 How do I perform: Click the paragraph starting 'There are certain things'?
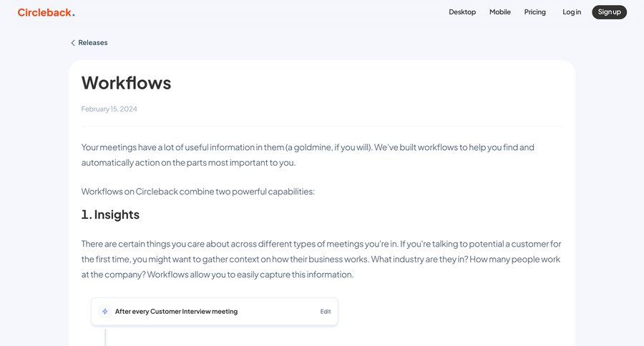(x=321, y=259)
